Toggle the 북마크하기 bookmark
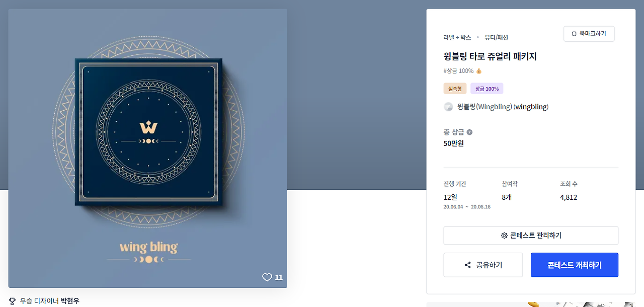The image size is (644, 307). tap(589, 34)
